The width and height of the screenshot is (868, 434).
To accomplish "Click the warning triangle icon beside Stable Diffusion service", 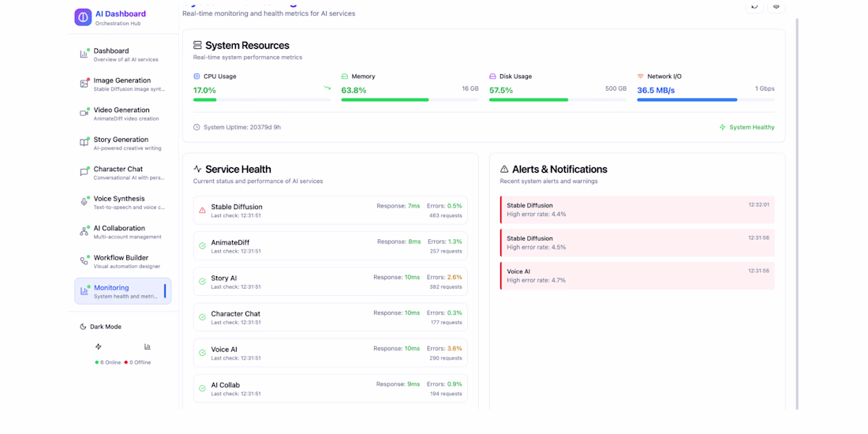I will 202,211.
